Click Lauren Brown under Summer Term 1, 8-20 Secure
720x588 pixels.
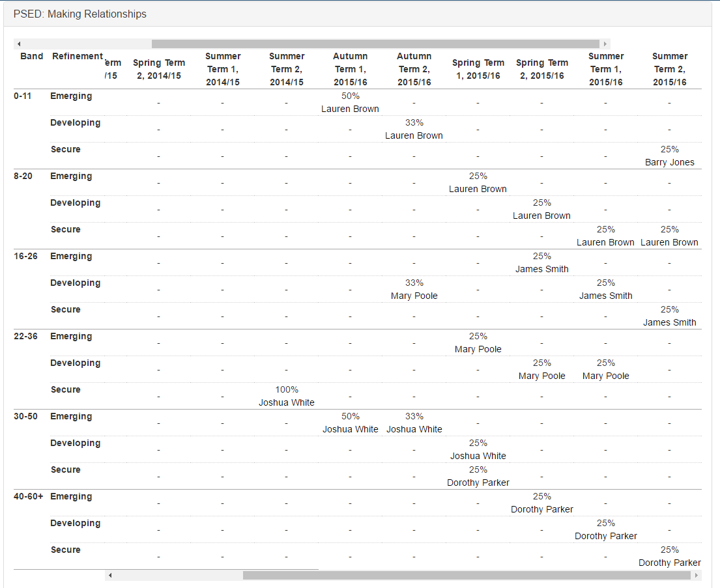[x=606, y=242]
